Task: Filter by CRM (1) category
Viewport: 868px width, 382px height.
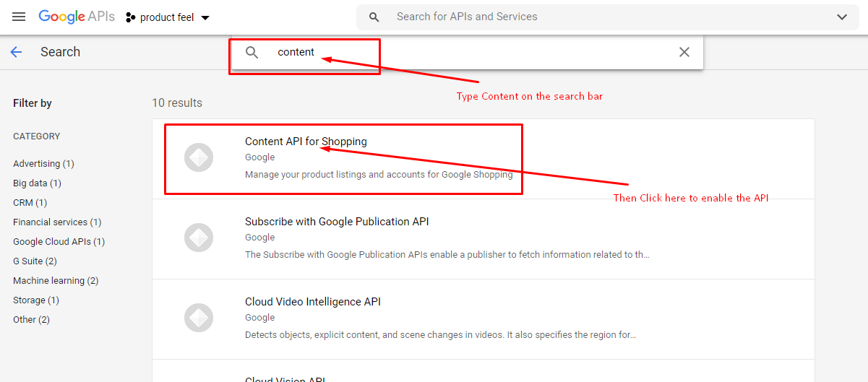Action: pos(30,203)
